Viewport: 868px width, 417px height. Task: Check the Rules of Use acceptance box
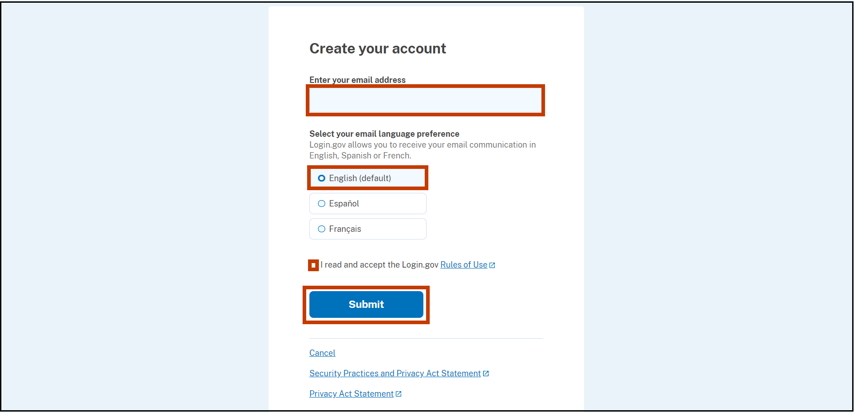pyautogui.click(x=313, y=265)
